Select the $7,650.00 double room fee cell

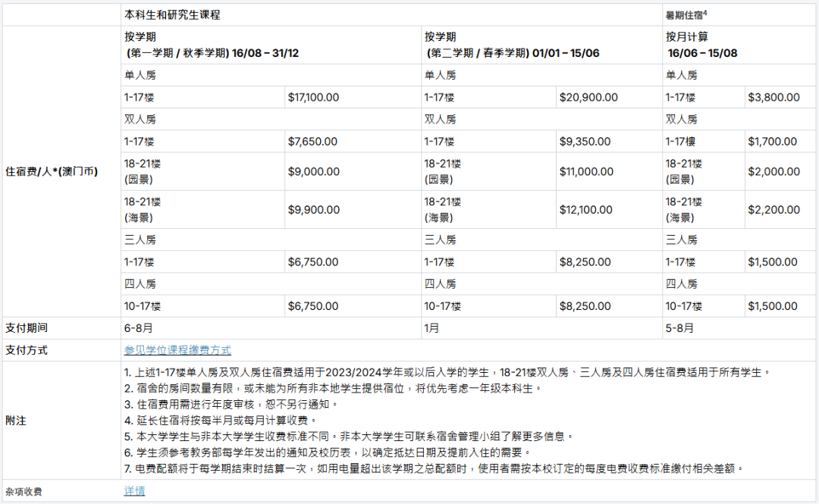pyautogui.click(x=312, y=141)
